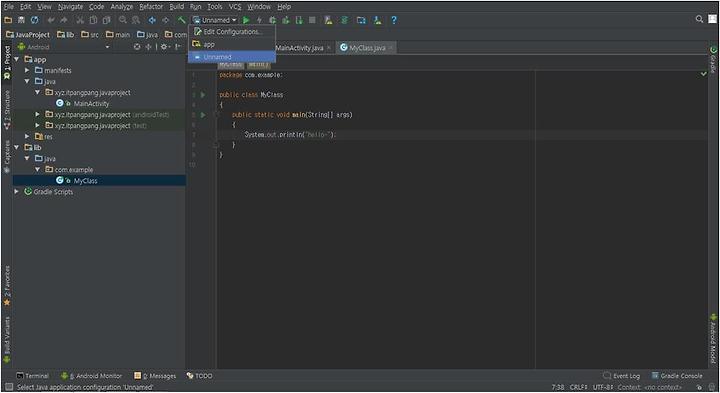Click the green Run button

click(x=246, y=20)
